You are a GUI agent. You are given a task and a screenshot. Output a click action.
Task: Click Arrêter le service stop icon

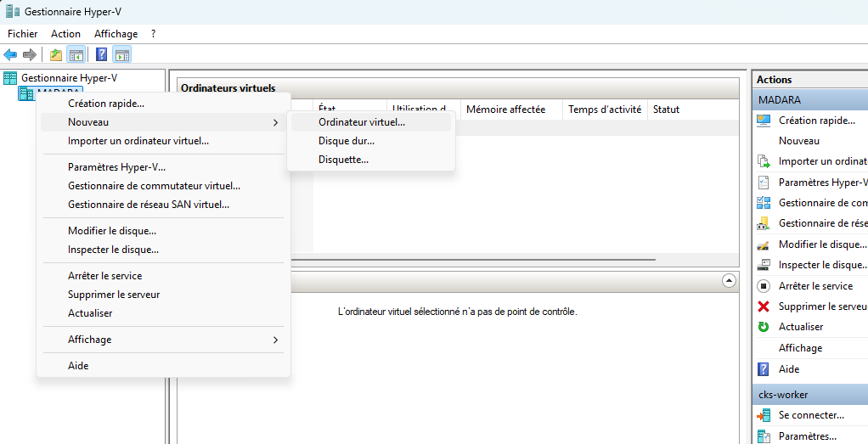click(x=764, y=285)
